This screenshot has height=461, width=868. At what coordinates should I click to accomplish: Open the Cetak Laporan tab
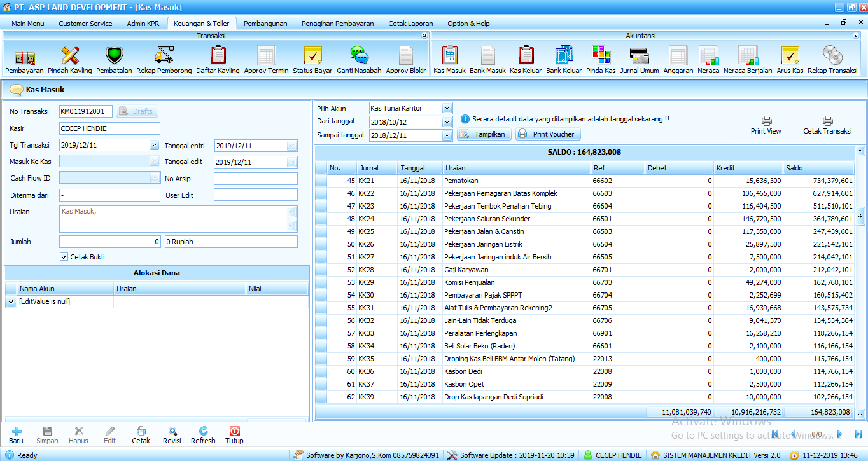click(410, 24)
